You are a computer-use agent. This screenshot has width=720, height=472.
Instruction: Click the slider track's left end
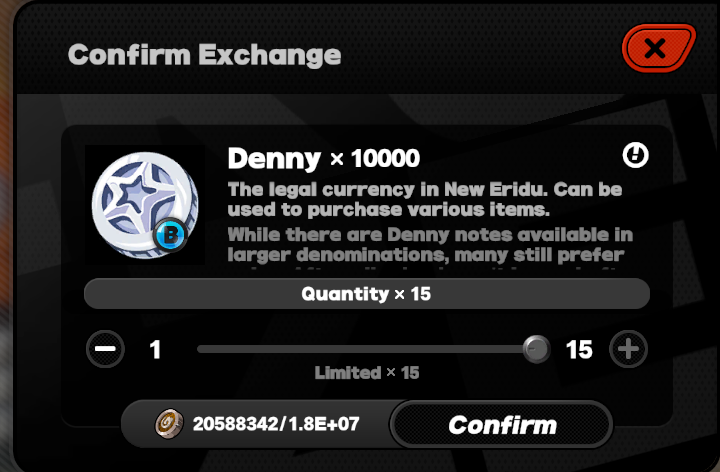click(x=202, y=349)
